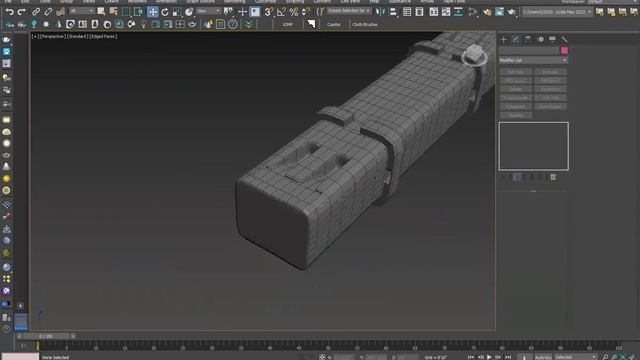Viewport: 640px width, 360px height.
Task: Switch to the Create command panel tab
Action: (504, 39)
